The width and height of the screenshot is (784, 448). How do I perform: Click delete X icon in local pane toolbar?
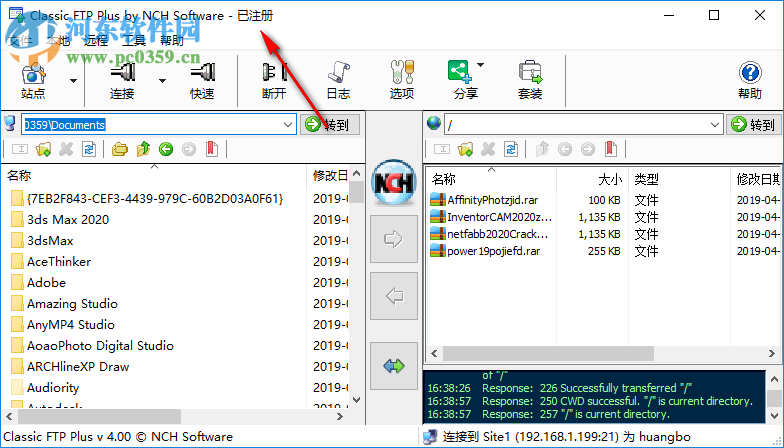tap(66, 149)
